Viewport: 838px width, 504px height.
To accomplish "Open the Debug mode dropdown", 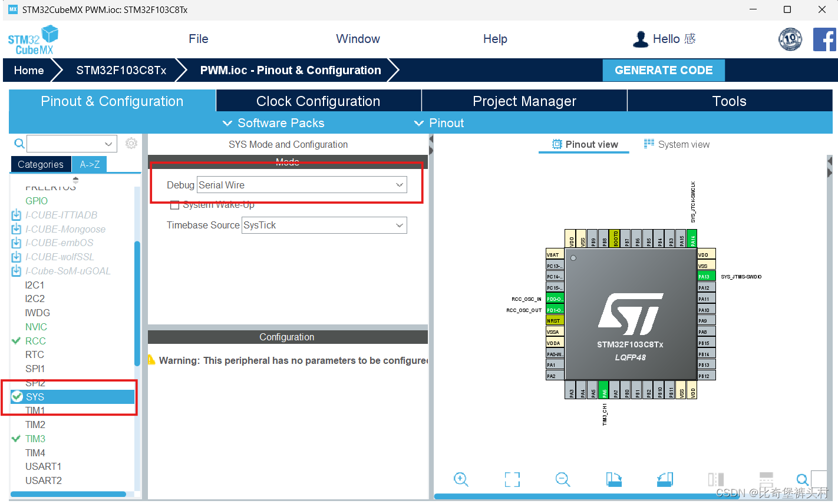I will tap(302, 185).
